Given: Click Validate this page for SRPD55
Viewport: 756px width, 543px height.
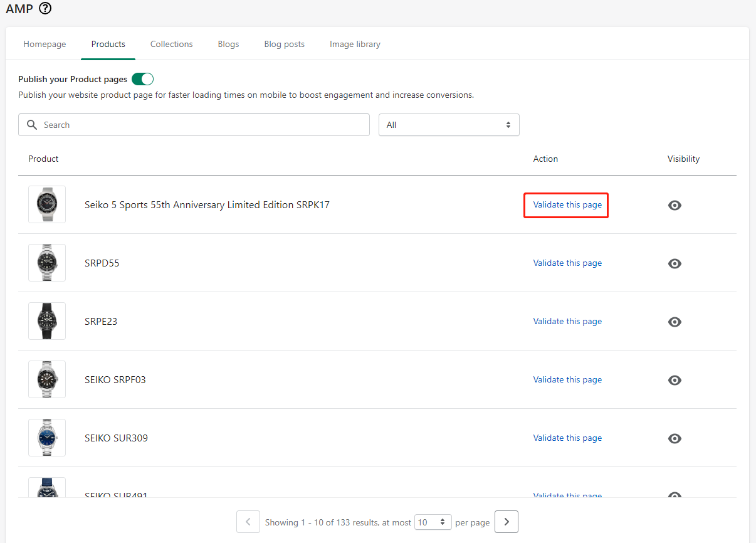Looking at the screenshot, I should point(567,263).
